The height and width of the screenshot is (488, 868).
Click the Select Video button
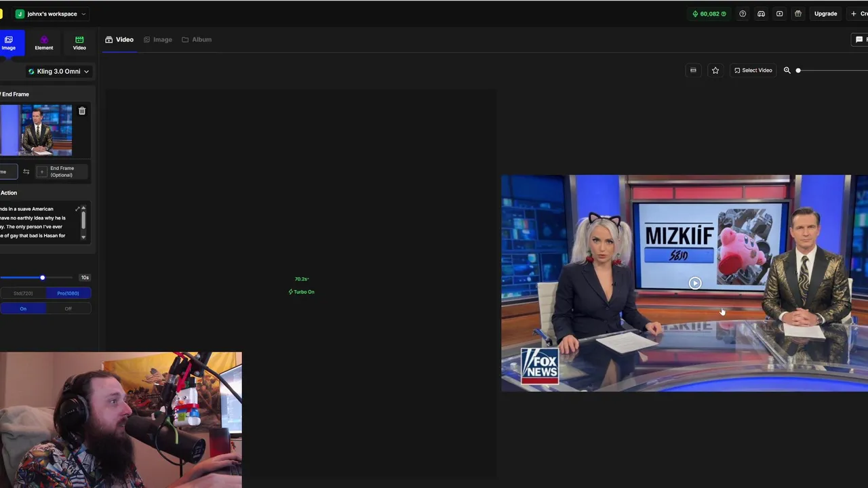pos(753,70)
